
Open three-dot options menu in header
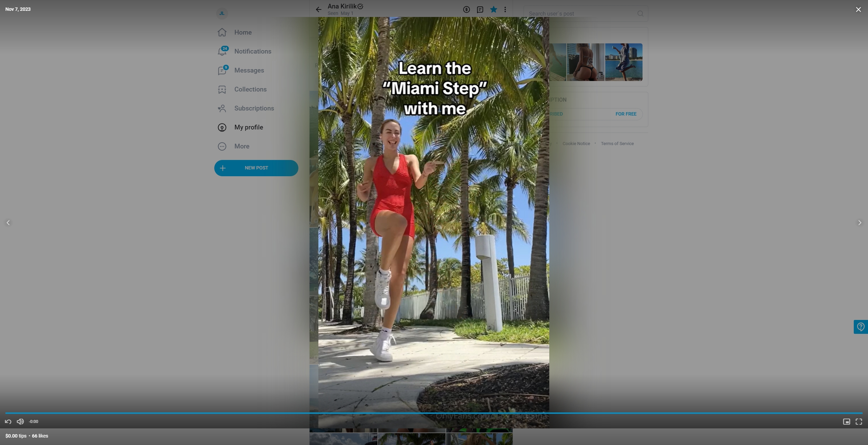point(505,9)
